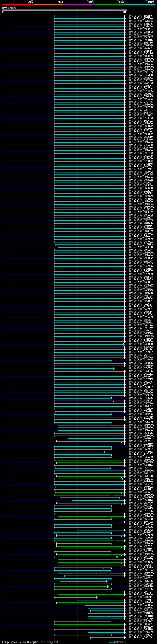Select label UniRef100_Q10NT5
This screenshot has width=157, height=644.
click(141, 444)
